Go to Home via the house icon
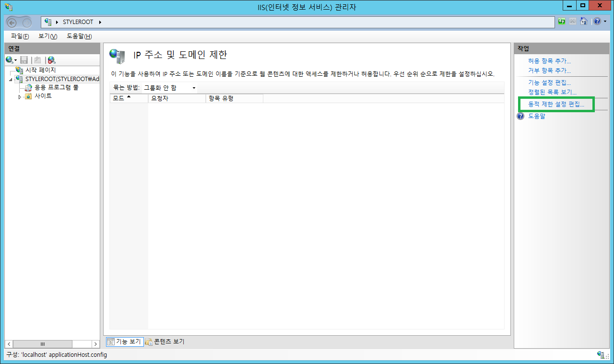 click(x=584, y=21)
